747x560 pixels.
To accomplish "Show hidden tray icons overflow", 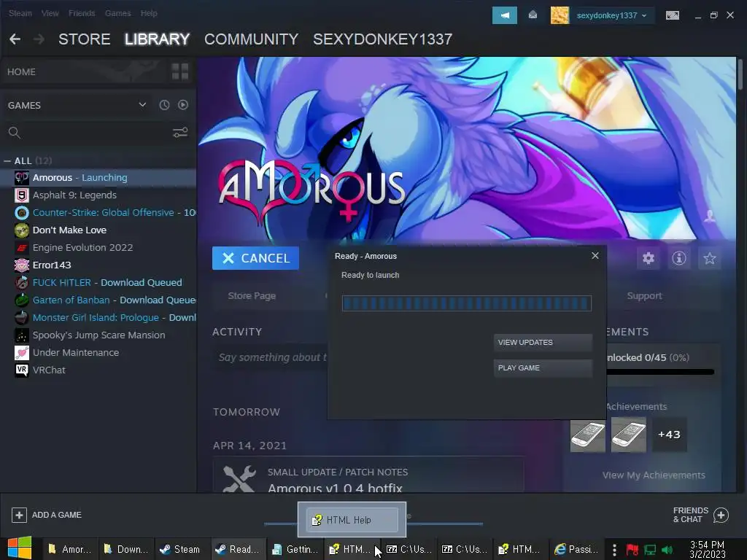I will [614, 550].
